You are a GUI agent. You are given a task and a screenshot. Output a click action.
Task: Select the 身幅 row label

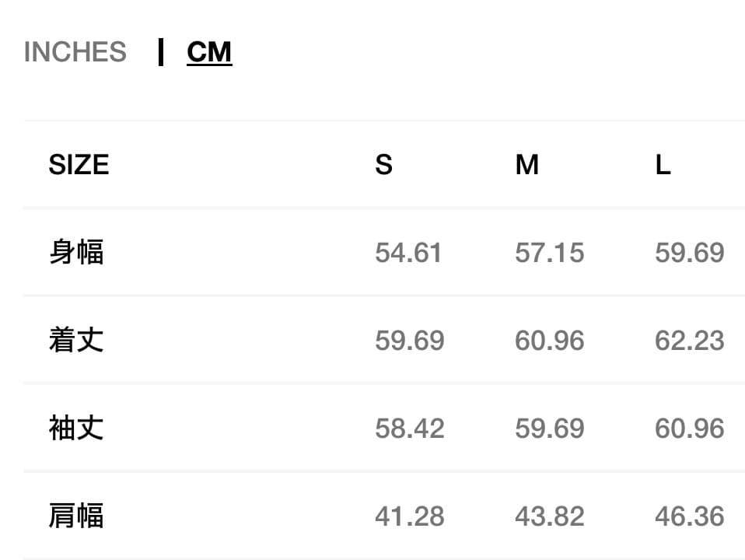click(76, 253)
